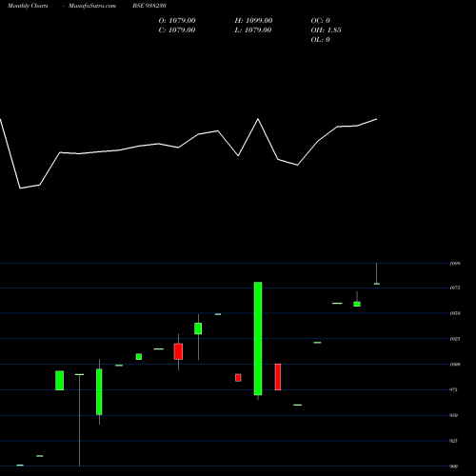Click the 950 price axis label
The width and height of the screenshot is (476, 476).
pyautogui.click(x=454, y=415)
